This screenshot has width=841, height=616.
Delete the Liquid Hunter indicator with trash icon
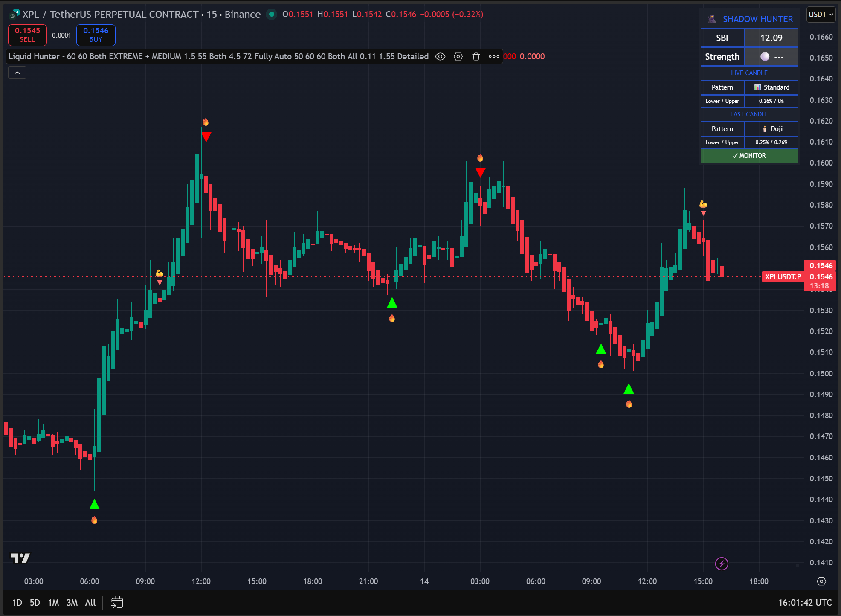[x=476, y=57]
